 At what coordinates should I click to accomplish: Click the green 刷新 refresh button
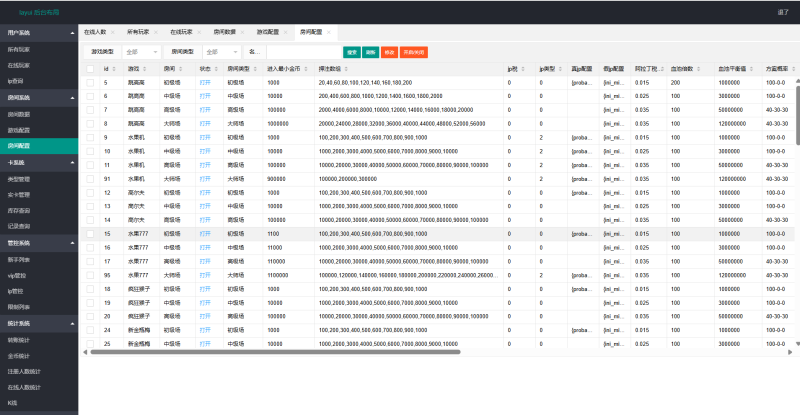point(370,52)
